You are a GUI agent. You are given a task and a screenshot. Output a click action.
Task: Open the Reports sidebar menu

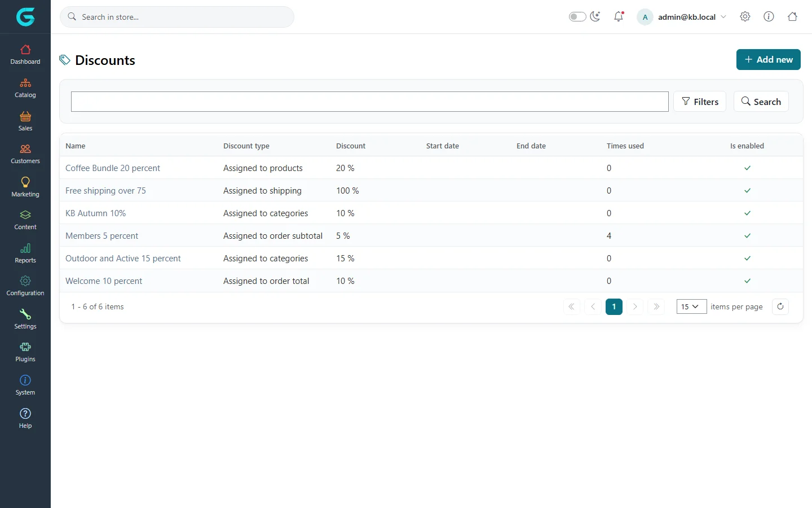[x=25, y=253]
